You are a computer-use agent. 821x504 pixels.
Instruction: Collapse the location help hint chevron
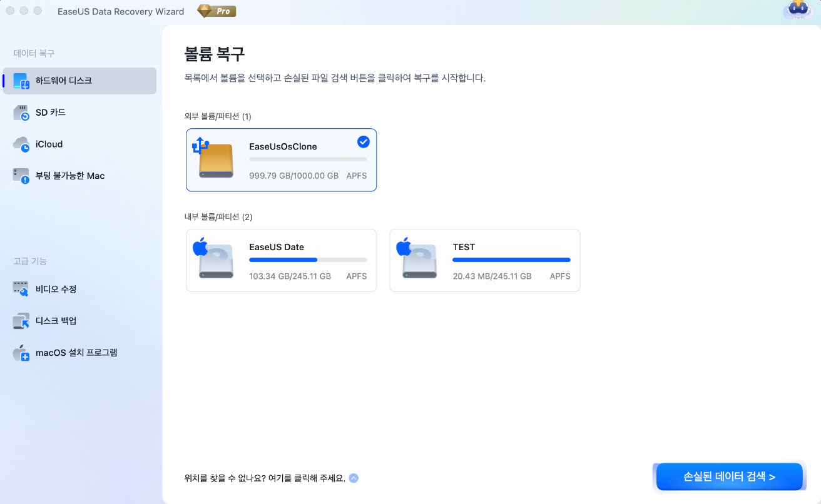point(354,478)
